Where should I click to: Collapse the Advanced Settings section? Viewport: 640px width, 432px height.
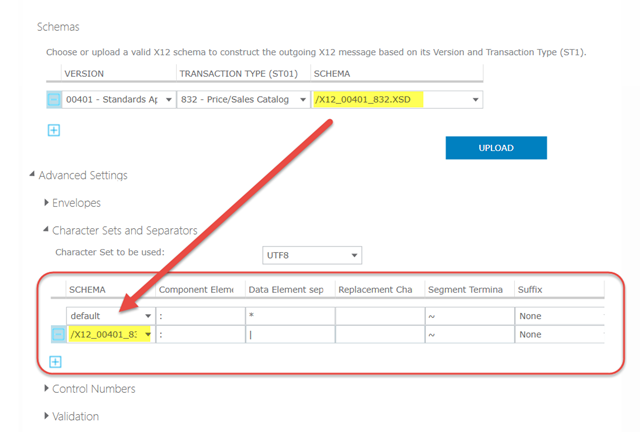pos(31,176)
